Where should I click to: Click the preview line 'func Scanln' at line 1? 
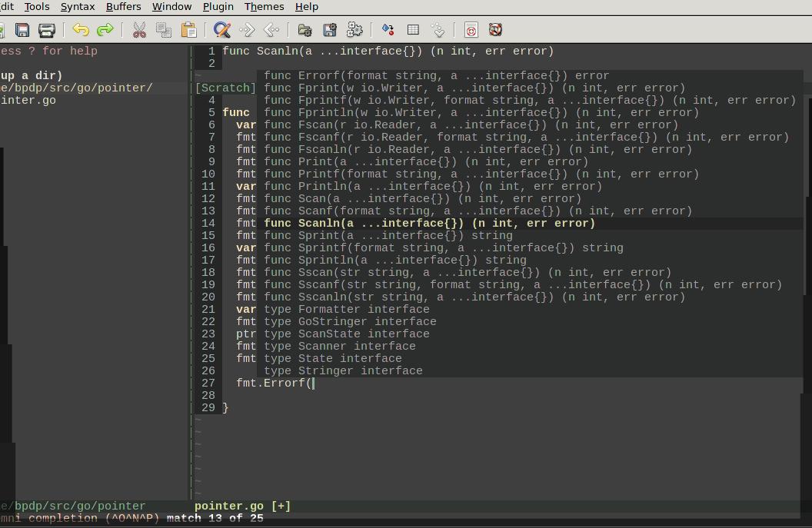(388, 51)
